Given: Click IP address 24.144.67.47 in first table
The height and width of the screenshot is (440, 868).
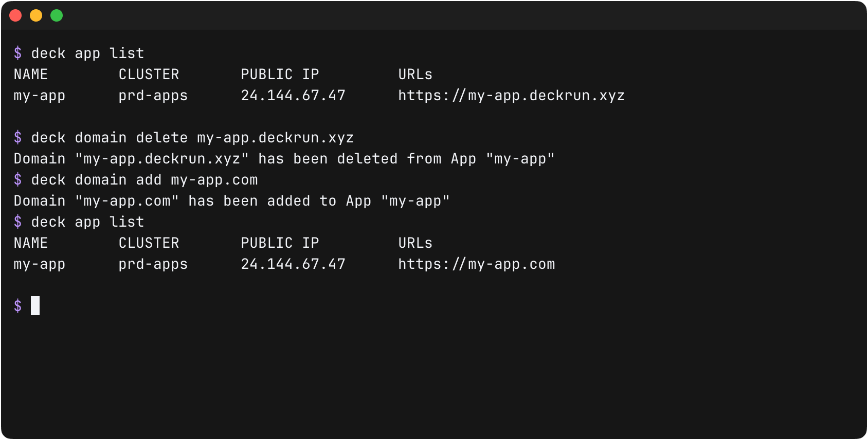Looking at the screenshot, I should (x=293, y=96).
